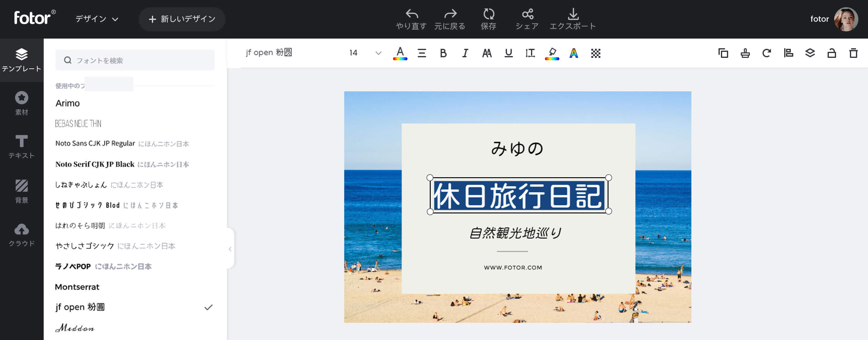Open the テキスト sidebar tab
The width and height of the screenshot is (868, 340).
22,146
